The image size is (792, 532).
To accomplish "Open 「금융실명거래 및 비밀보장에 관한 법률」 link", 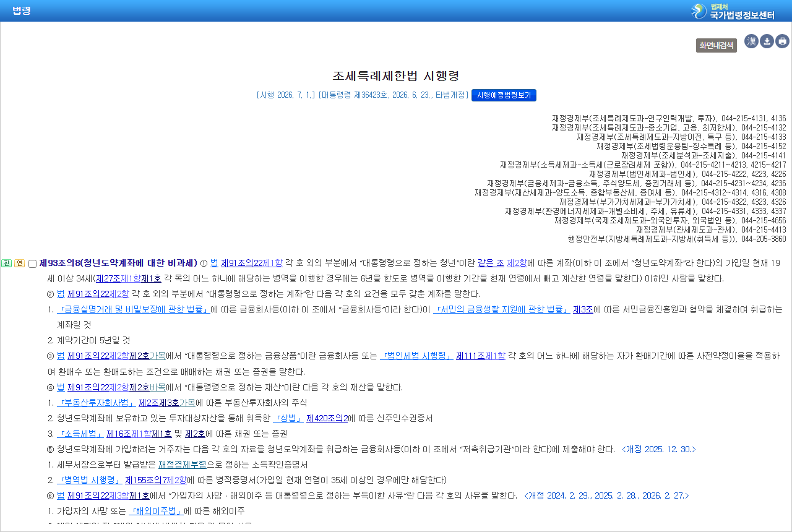I will 133,309.
